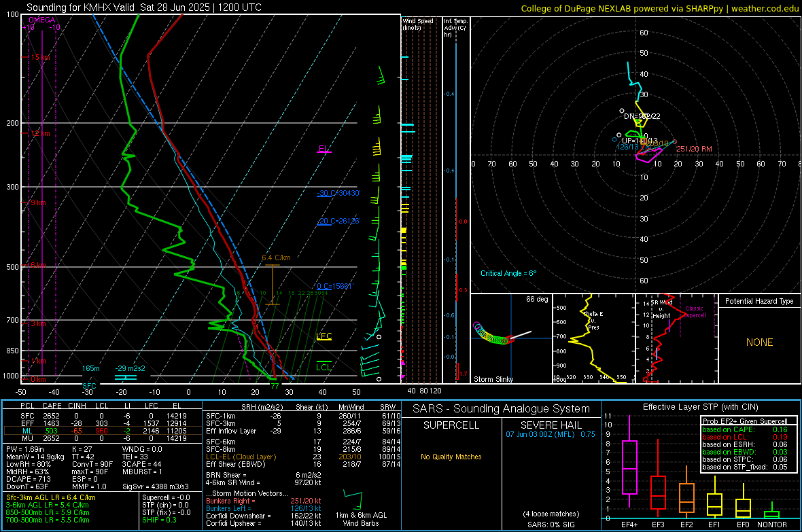Click the yellow 'No Quality Matches' text
The height and width of the screenshot is (532, 802).
click(x=451, y=457)
